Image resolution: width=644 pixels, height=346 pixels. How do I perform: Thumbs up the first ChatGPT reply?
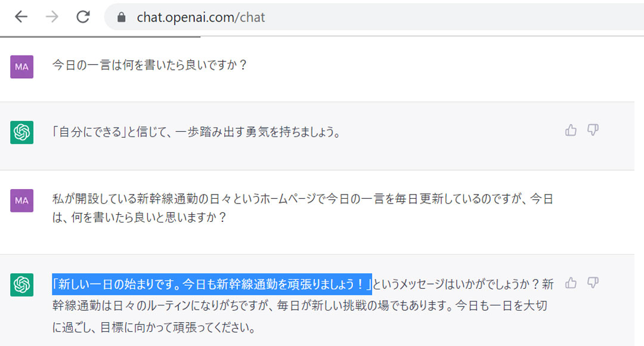pos(571,130)
